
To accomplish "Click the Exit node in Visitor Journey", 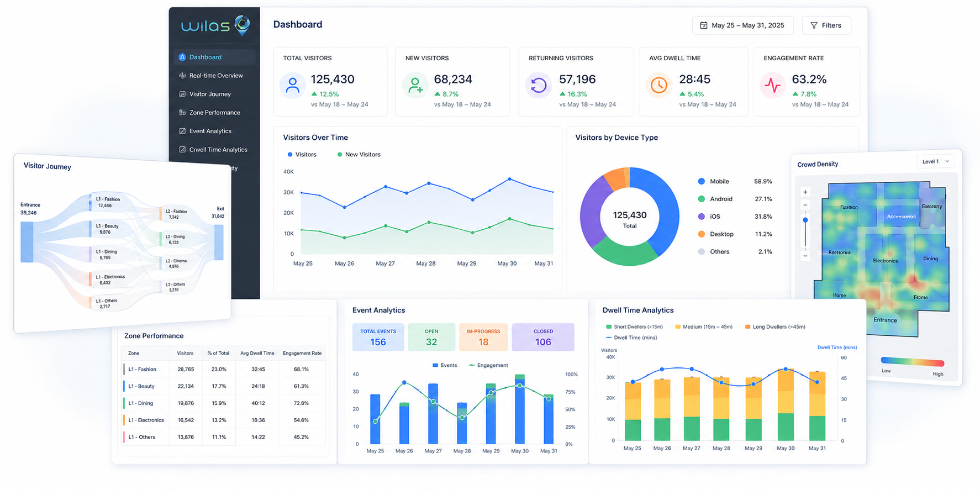I will [219, 242].
